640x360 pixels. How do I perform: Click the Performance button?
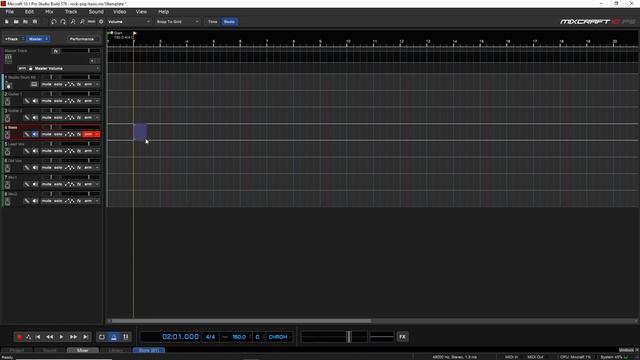pos(82,39)
